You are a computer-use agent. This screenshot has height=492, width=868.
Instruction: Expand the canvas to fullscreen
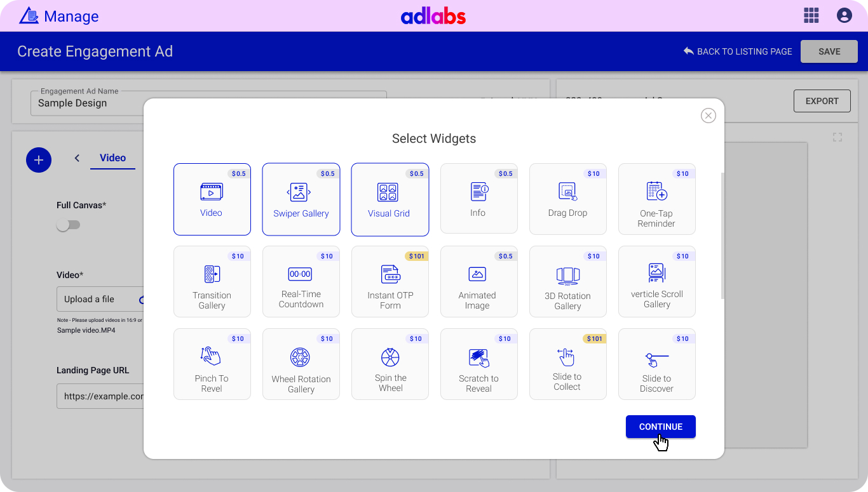837,137
